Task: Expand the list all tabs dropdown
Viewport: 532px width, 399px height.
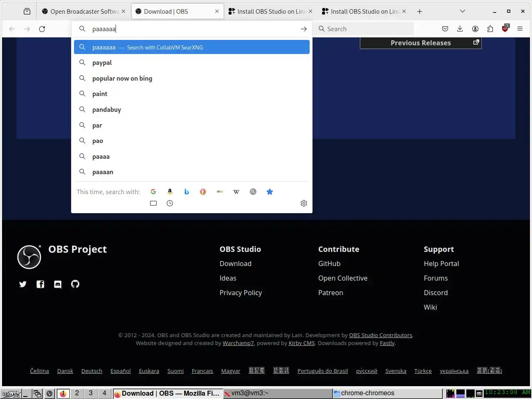Action: click(x=463, y=11)
